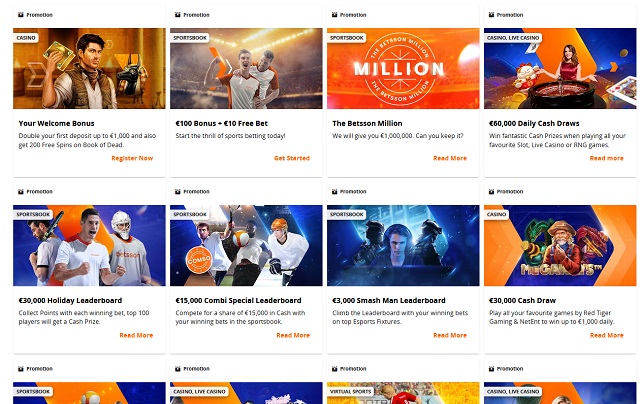This screenshot has width=640, height=404.
Task: Click Get Started on €100 Bonus card
Action: coord(292,158)
